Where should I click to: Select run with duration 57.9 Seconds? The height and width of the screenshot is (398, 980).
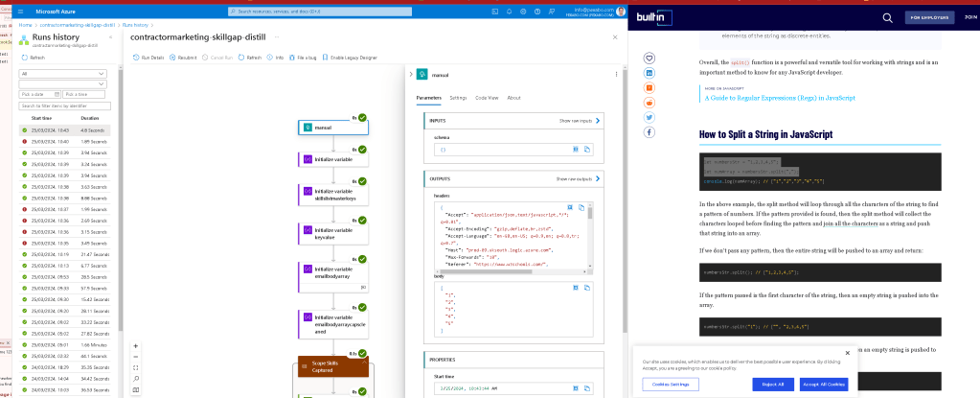coord(65,289)
